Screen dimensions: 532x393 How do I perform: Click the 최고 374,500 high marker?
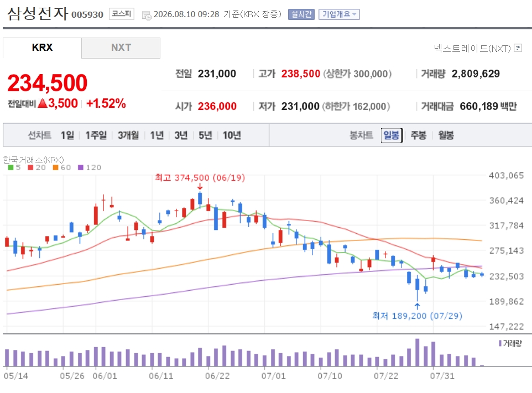tap(200, 177)
